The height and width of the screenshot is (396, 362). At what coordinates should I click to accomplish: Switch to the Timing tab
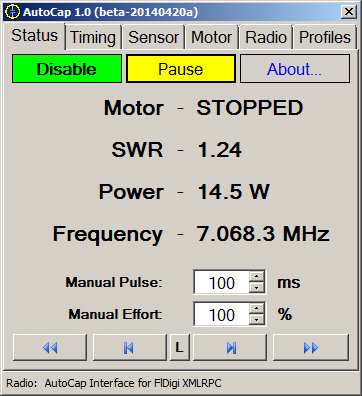(x=93, y=37)
